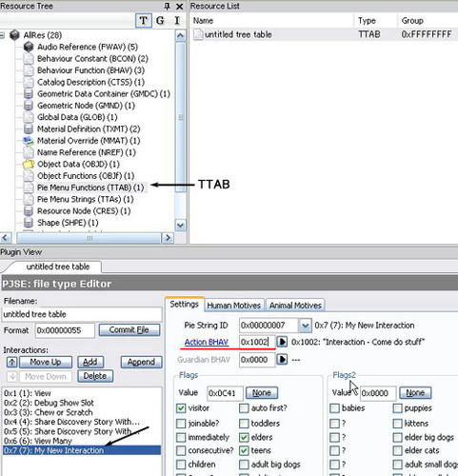
Task: Click the Global Data (GLOB) file icon
Action: [x=29, y=117]
